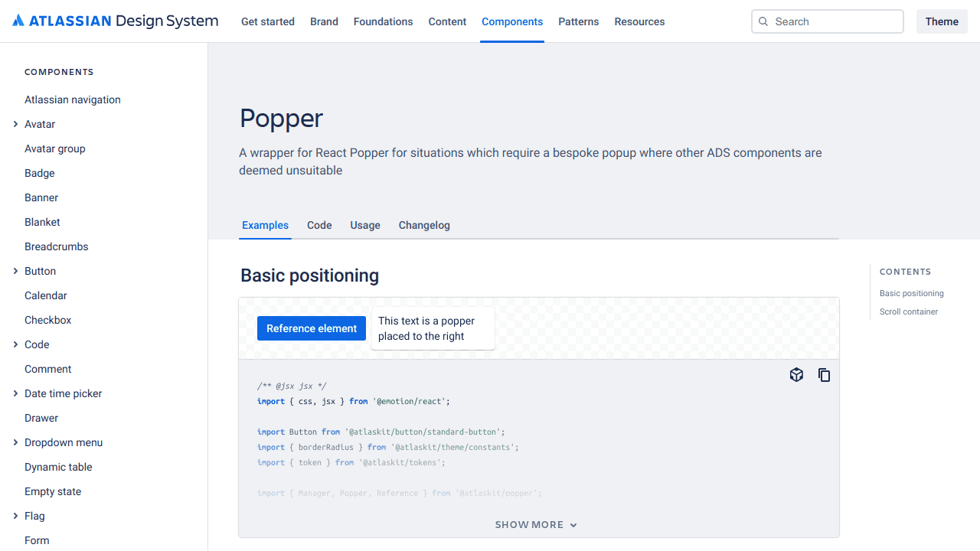Open Dynamic table in sidebar
This screenshot has height=551, width=980.
point(58,467)
